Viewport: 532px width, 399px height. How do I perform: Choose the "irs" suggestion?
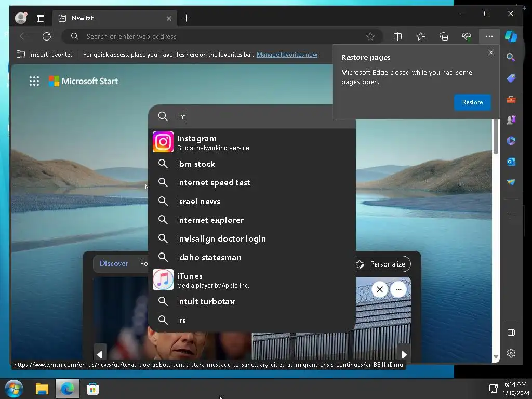coord(252,320)
